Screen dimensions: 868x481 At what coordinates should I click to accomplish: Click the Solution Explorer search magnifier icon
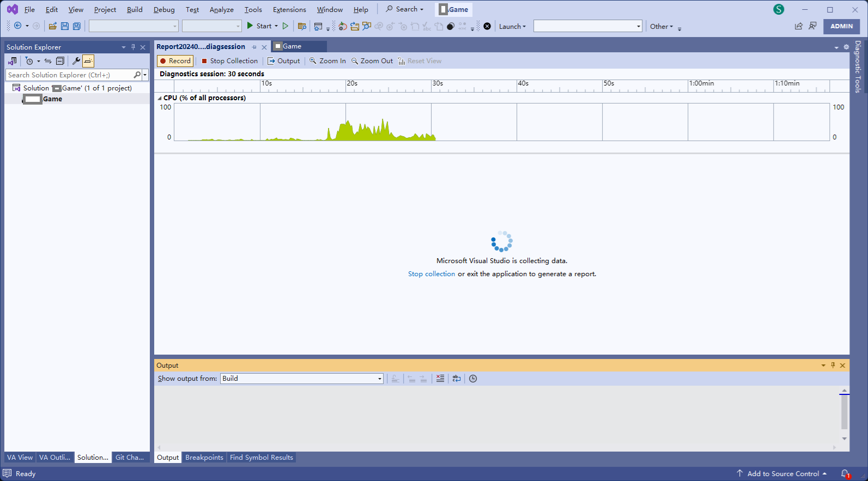[x=137, y=75]
